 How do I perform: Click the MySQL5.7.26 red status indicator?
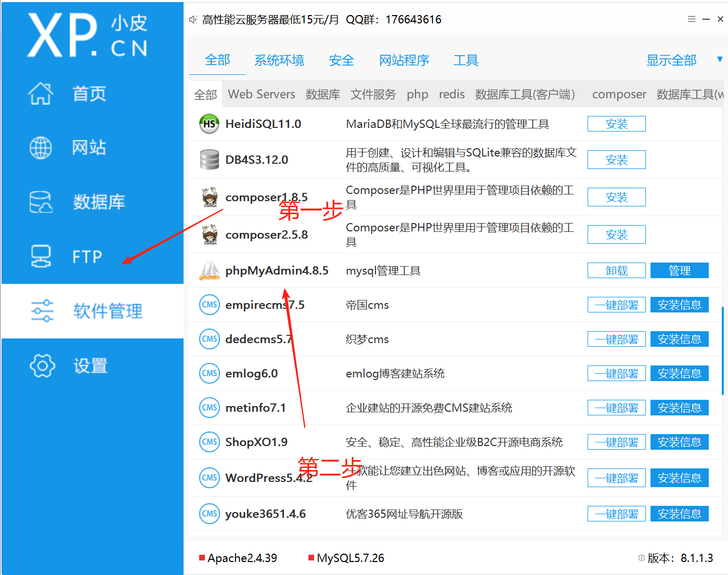click(311, 558)
